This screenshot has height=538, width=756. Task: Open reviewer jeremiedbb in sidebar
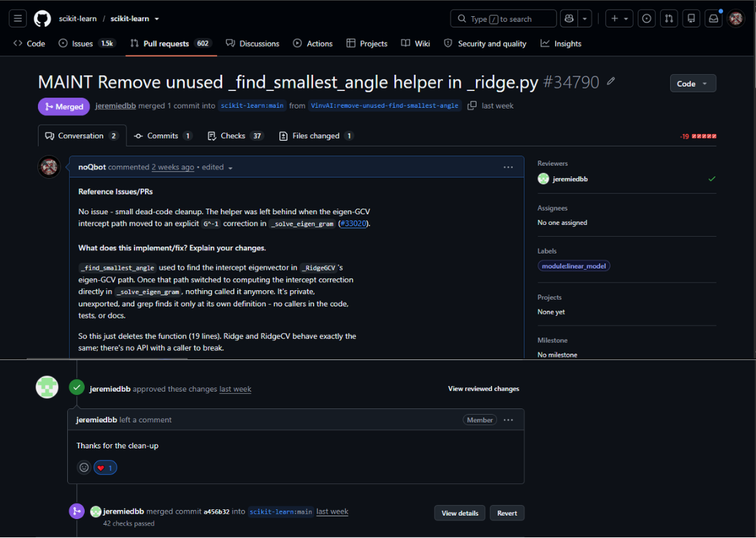tap(570, 179)
